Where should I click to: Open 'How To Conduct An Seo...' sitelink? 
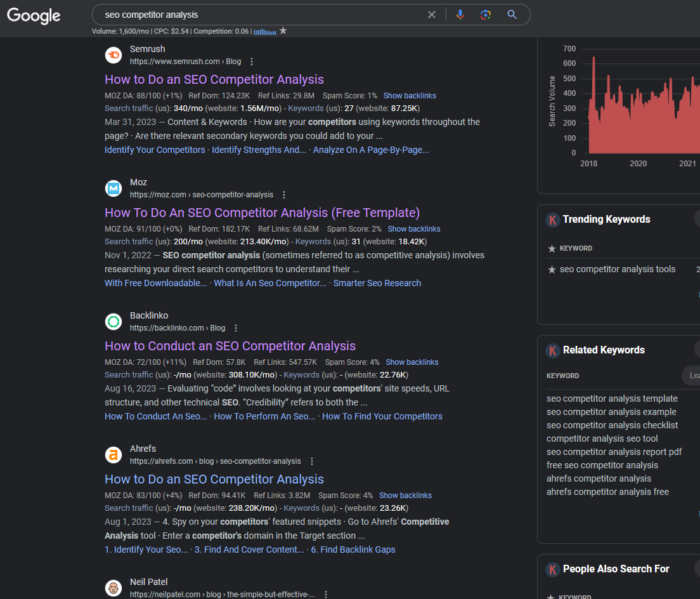tap(156, 416)
